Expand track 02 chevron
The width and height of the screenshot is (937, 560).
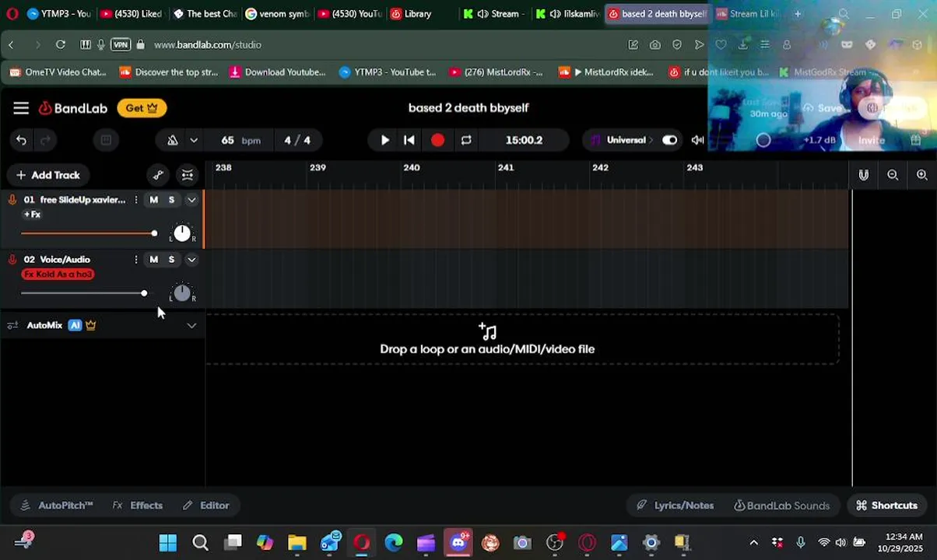(191, 260)
